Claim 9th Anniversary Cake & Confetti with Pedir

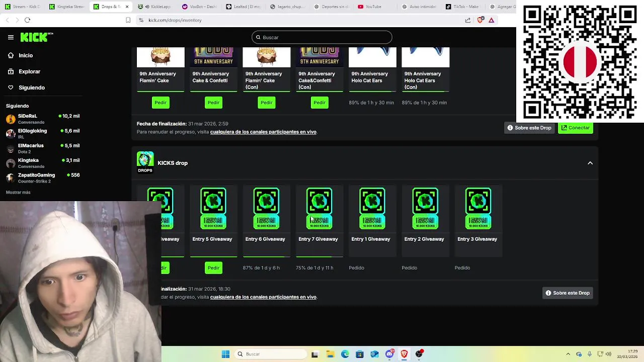213,103
